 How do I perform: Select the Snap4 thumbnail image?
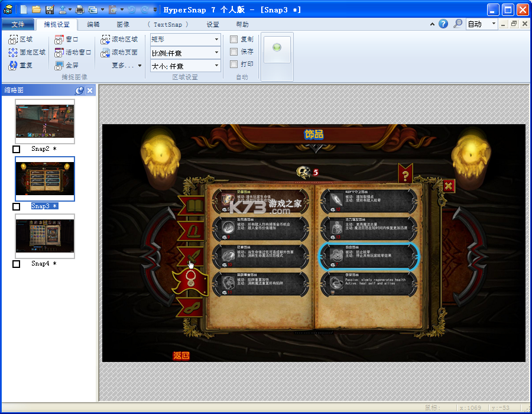click(x=45, y=236)
